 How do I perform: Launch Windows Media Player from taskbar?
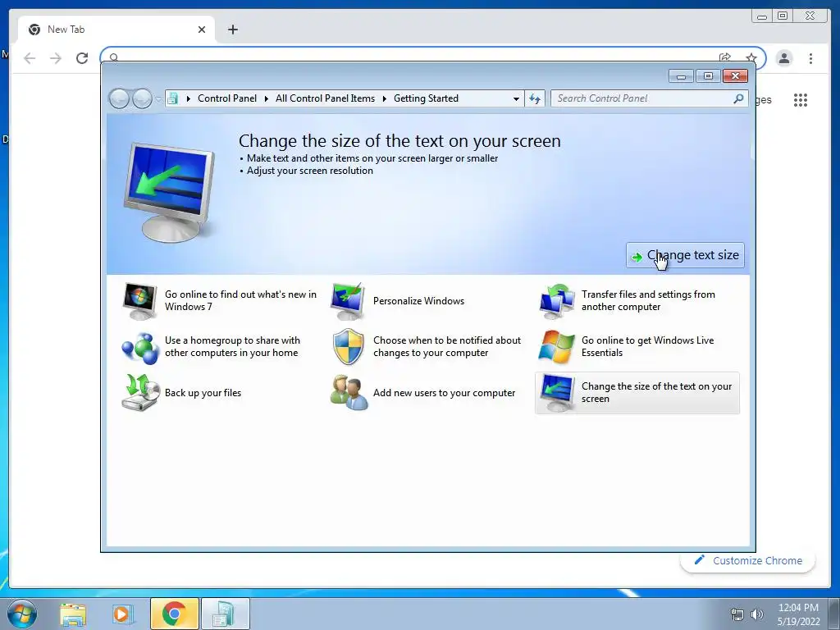point(121,614)
